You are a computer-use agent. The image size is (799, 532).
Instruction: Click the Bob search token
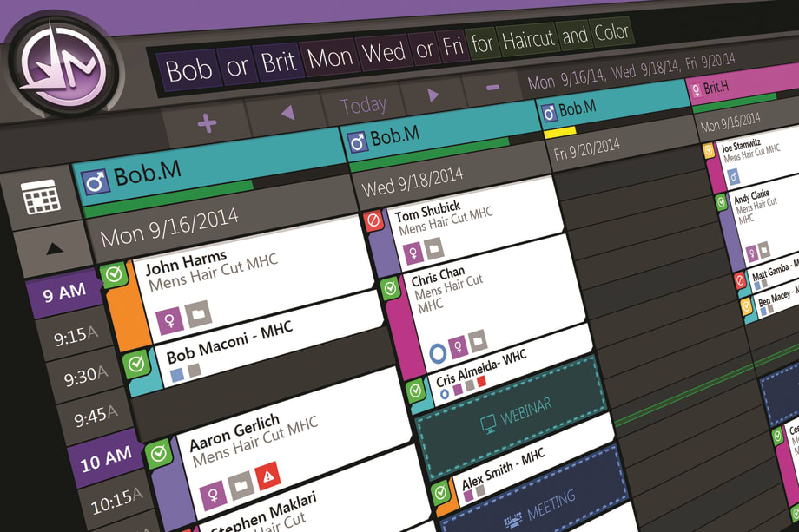[188, 69]
